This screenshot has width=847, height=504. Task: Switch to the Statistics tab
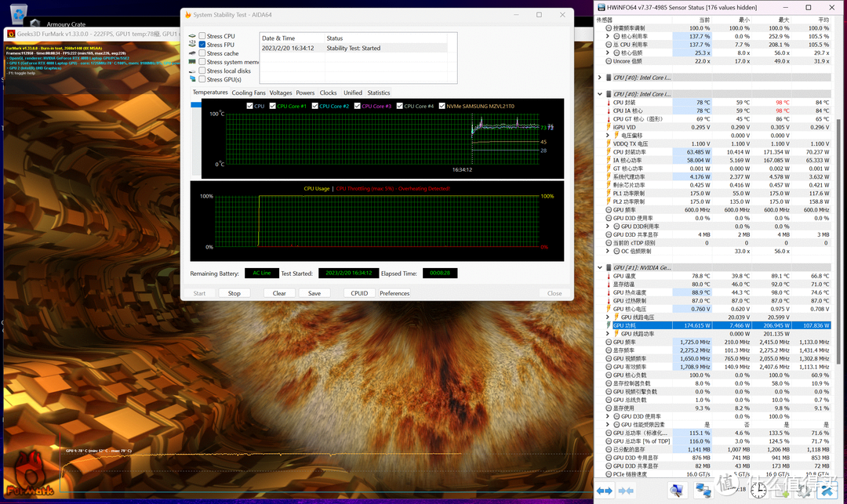379,92
